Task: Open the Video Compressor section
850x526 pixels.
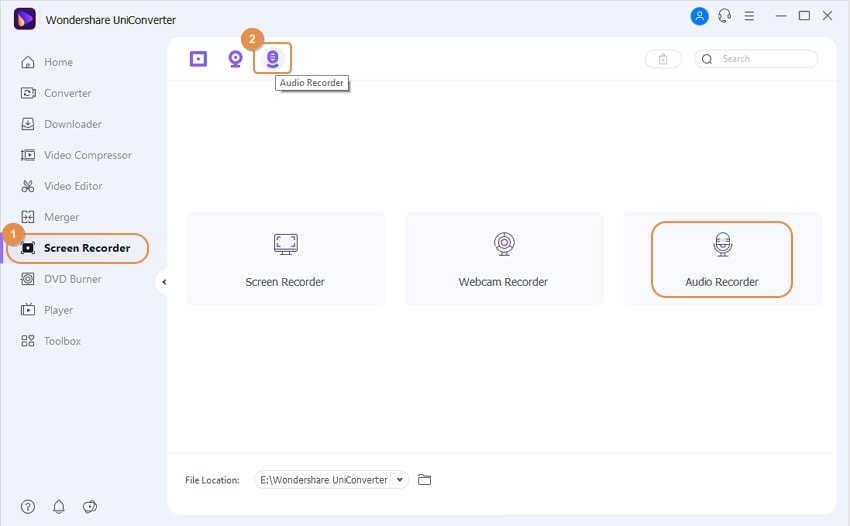Action: pos(76,155)
